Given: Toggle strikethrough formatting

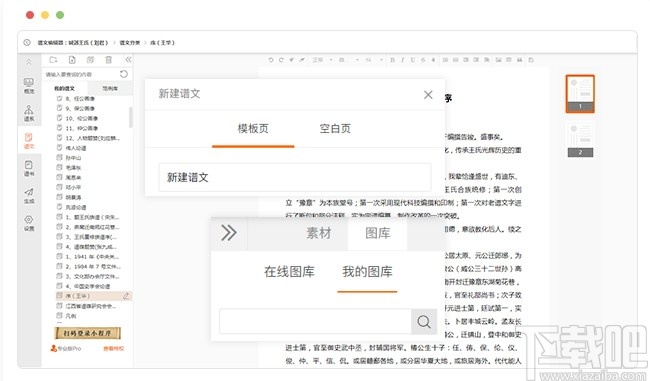Looking at the screenshot, I should coord(423,60).
